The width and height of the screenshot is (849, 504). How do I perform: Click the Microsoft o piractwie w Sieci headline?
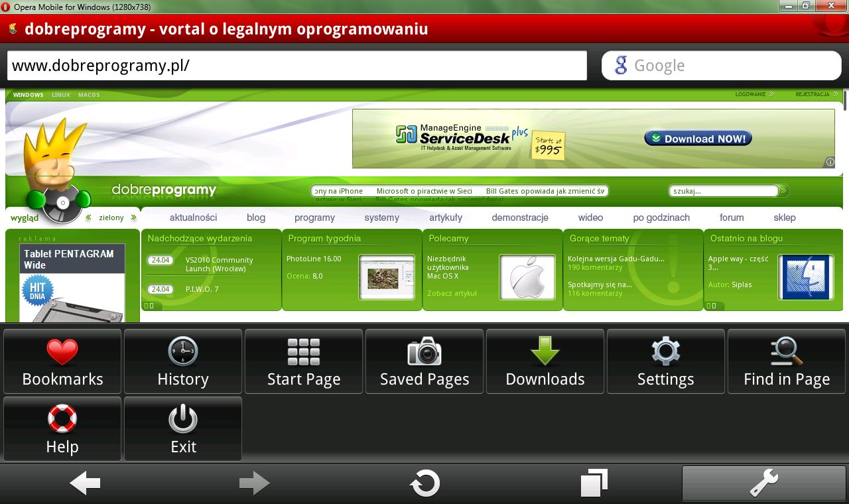tap(424, 191)
